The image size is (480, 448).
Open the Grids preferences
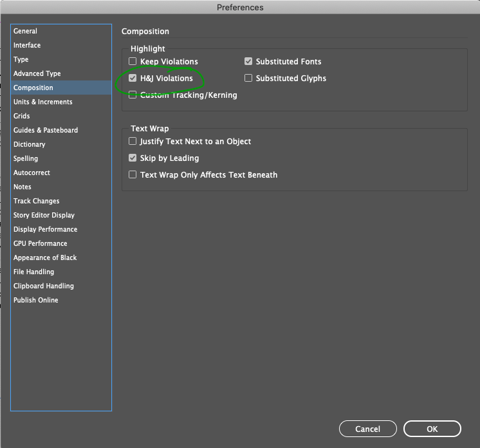click(x=61, y=116)
